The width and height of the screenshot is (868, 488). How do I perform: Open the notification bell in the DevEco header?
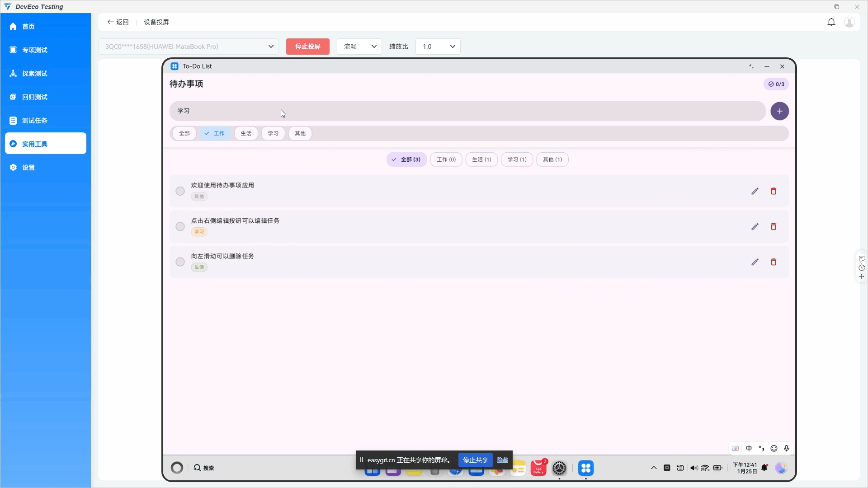point(831,22)
